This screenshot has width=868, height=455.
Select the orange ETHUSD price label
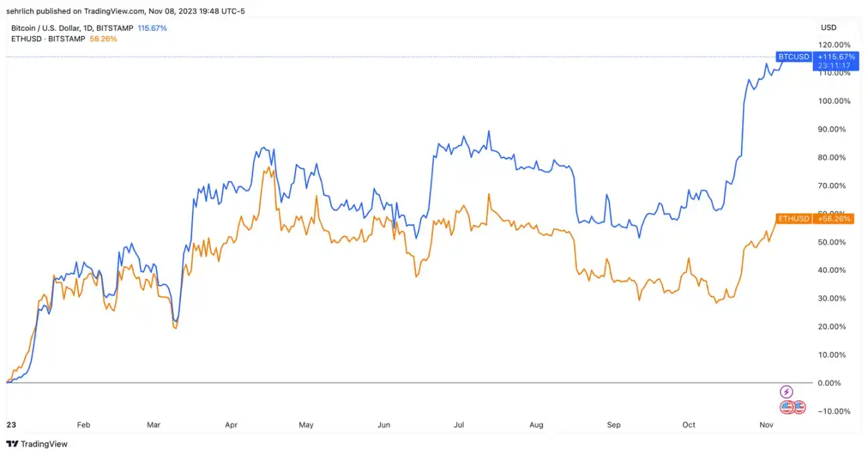click(x=794, y=218)
